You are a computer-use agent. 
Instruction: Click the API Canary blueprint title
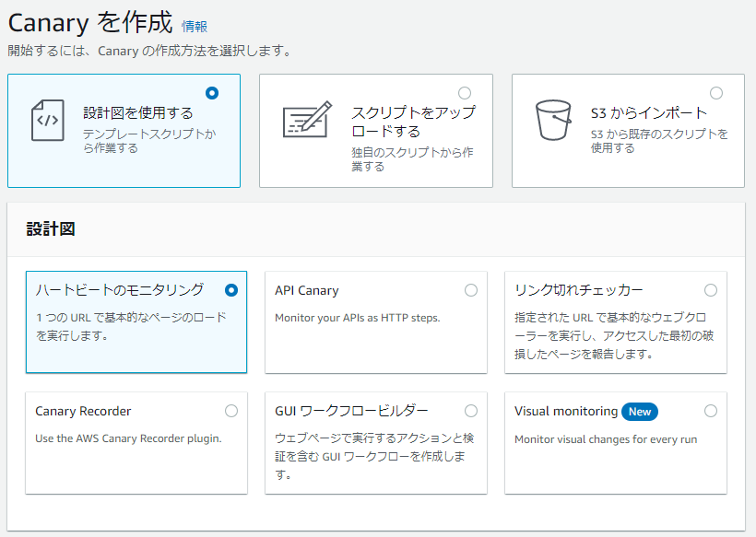tap(307, 290)
